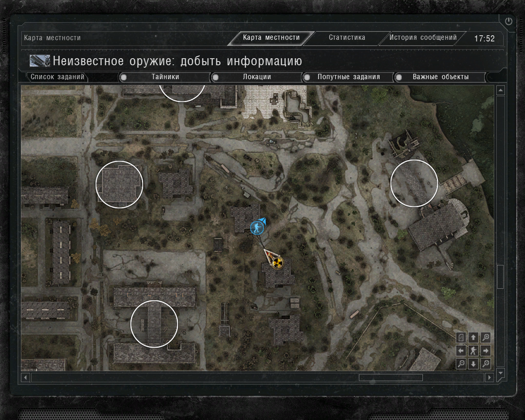Pan map left with arrow button
The image size is (525, 420).
(461, 350)
